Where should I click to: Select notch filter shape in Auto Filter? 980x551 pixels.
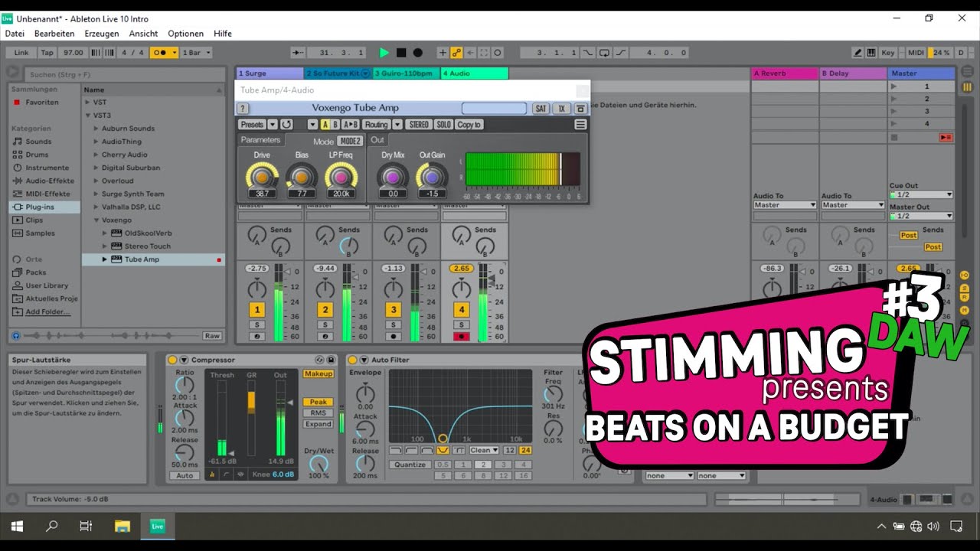tap(442, 450)
